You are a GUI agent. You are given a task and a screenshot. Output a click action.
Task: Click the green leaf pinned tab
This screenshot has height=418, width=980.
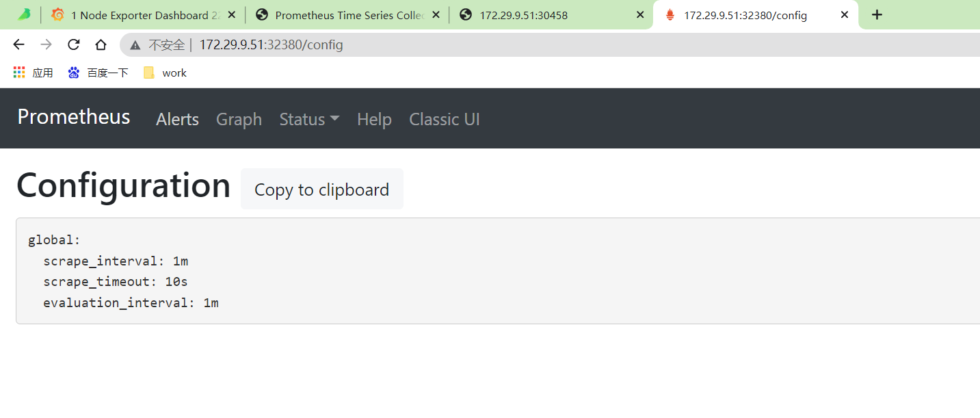pos(24,15)
